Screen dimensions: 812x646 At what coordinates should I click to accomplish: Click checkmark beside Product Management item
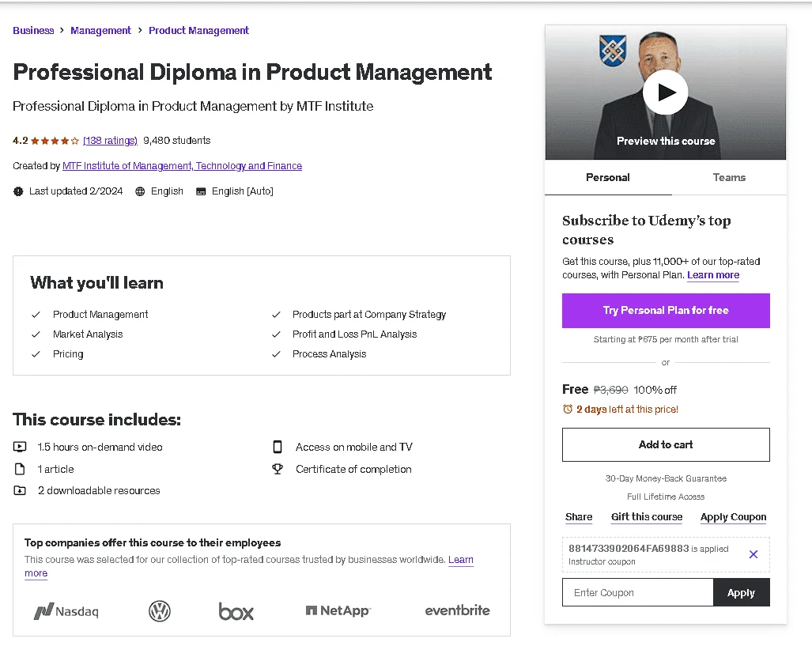(36, 315)
